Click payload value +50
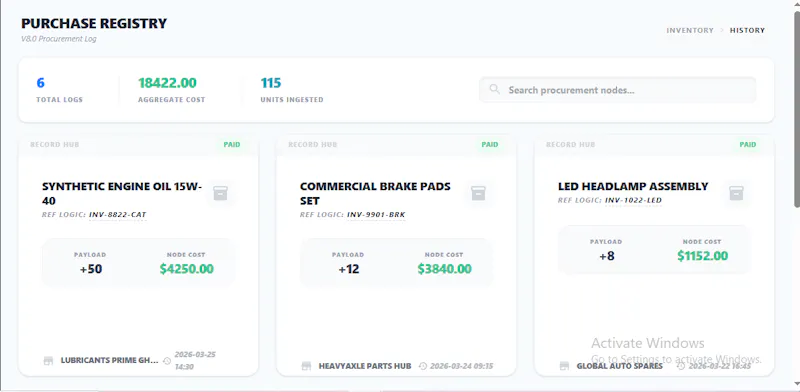 coord(91,269)
